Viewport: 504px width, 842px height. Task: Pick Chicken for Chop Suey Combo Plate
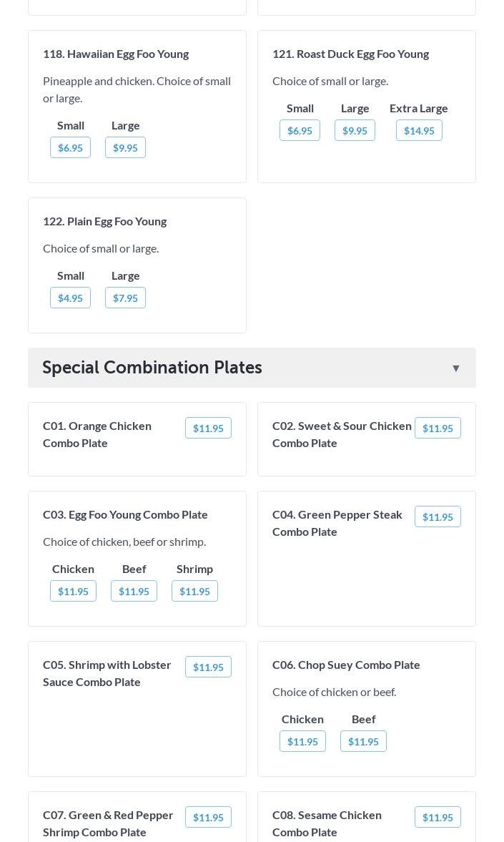(x=302, y=742)
